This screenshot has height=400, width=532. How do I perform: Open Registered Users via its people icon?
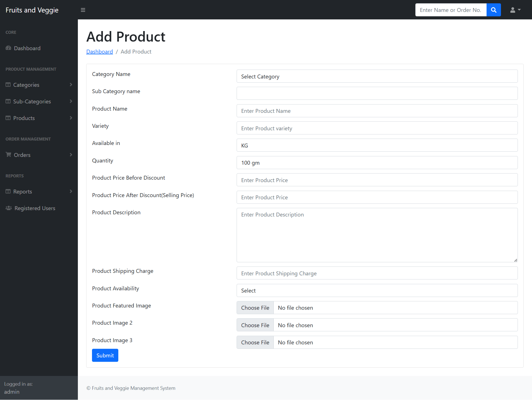pyautogui.click(x=8, y=208)
